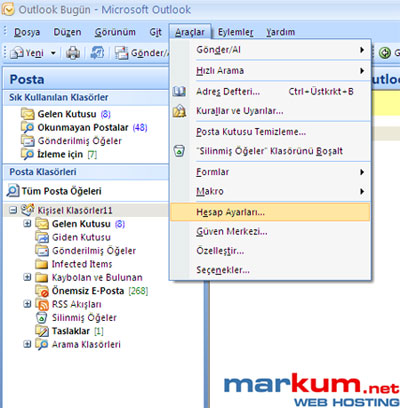The image size is (400, 408).
Task: Click the Önemsiz E-Posta junk icon
Action: [x=42, y=291]
